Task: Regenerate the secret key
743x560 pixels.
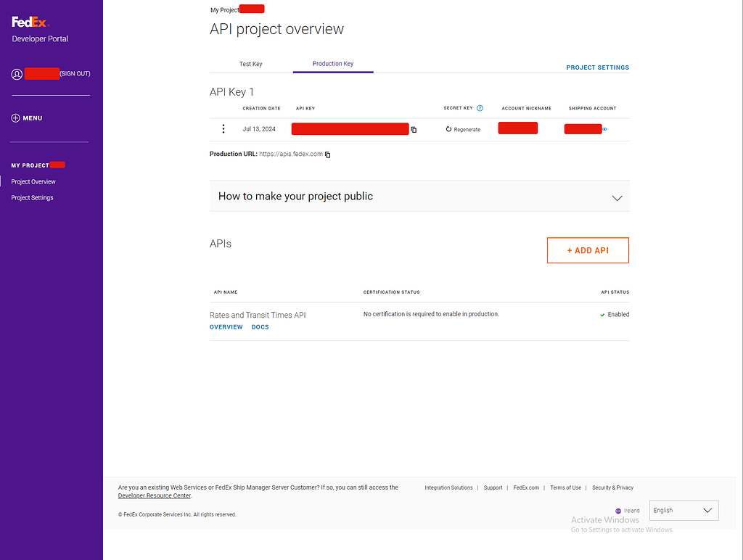Action: 463,129
